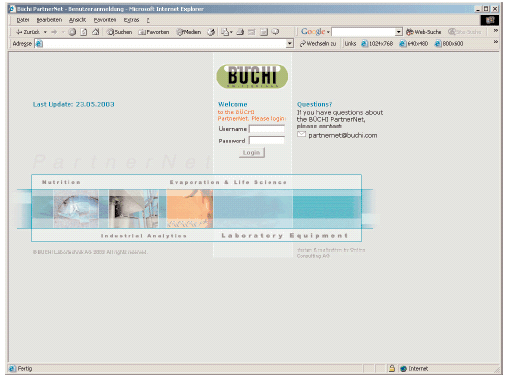The image size is (505, 377).
Task: Click the Web-Suche button
Action: 423,32
